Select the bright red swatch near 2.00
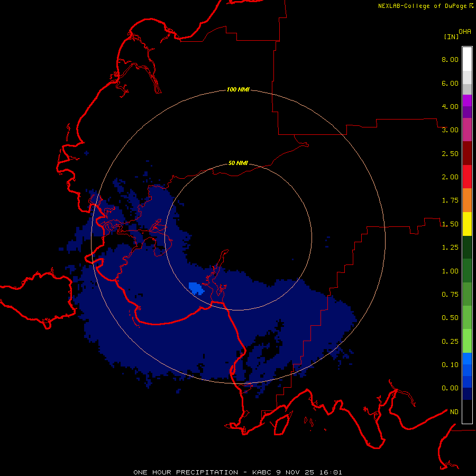This screenshot has height=476, width=476. (x=467, y=177)
